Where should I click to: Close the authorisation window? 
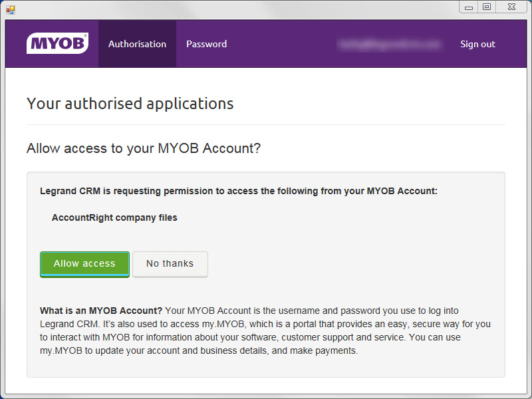(511, 7)
